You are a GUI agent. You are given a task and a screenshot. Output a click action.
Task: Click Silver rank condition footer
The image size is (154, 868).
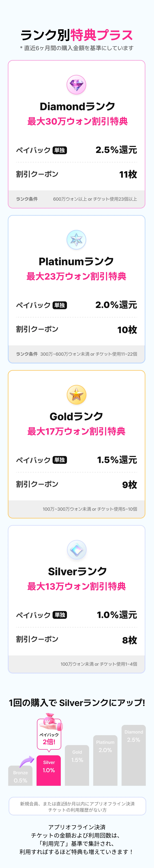77,664
